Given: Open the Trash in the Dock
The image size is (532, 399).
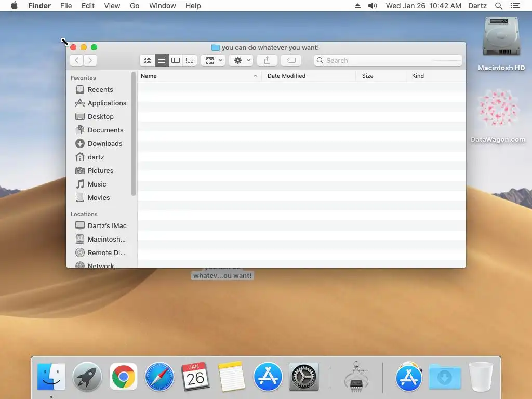Looking at the screenshot, I should point(481,377).
